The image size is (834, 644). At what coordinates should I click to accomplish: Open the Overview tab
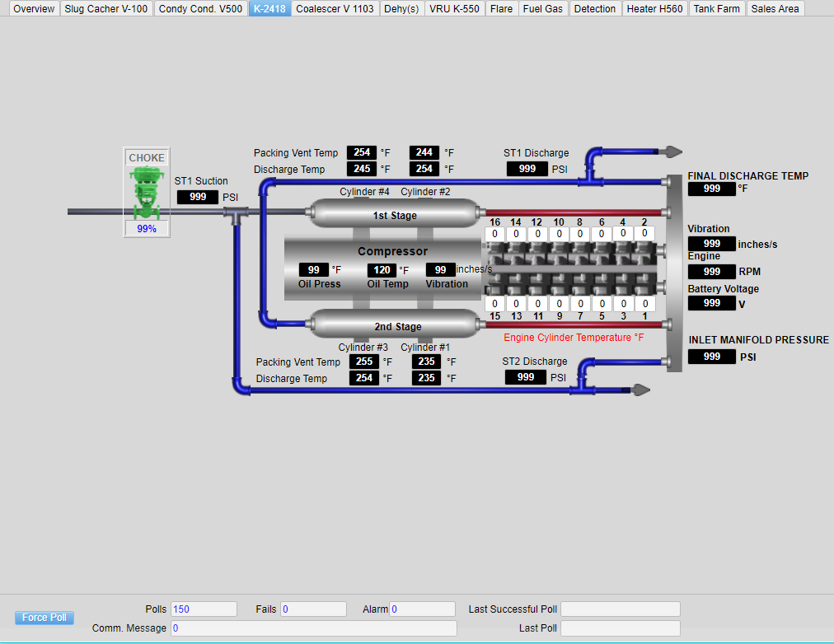(x=34, y=8)
